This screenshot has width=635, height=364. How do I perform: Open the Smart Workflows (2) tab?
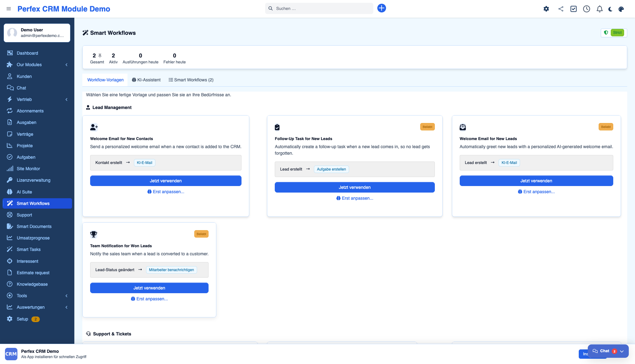pyautogui.click(x=191, y=80)
